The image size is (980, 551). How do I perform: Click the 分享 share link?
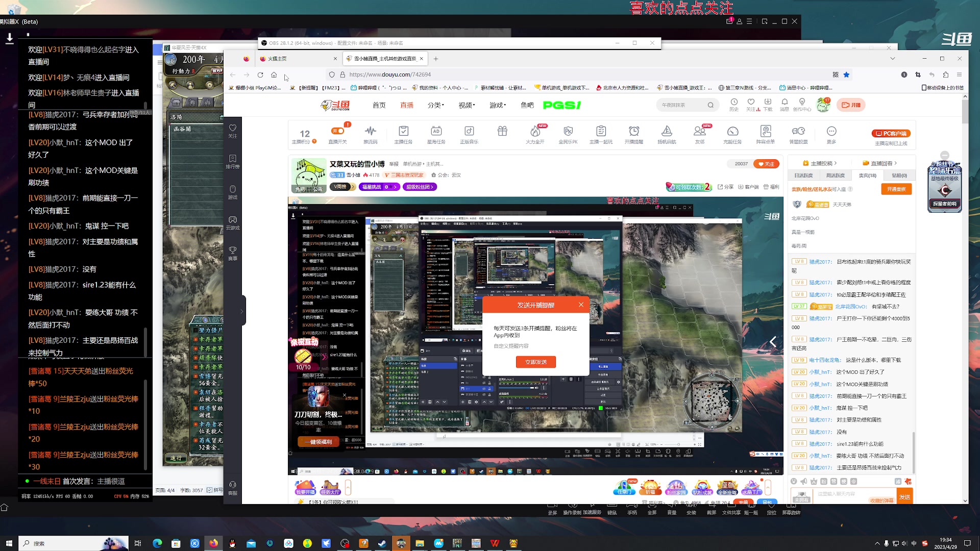click(x=726, y=187)
